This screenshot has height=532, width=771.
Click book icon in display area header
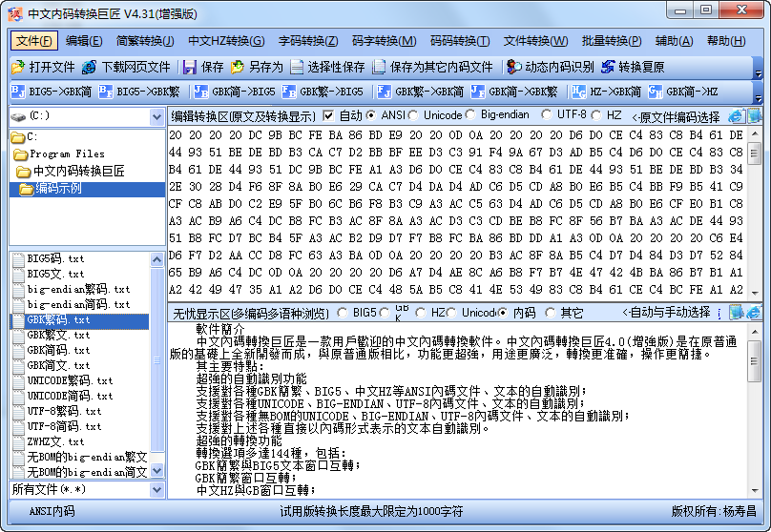pos(736,313)
